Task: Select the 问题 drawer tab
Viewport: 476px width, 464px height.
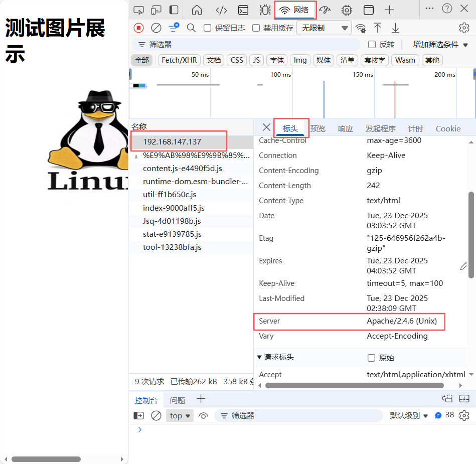Action: [x=177, y=400]
